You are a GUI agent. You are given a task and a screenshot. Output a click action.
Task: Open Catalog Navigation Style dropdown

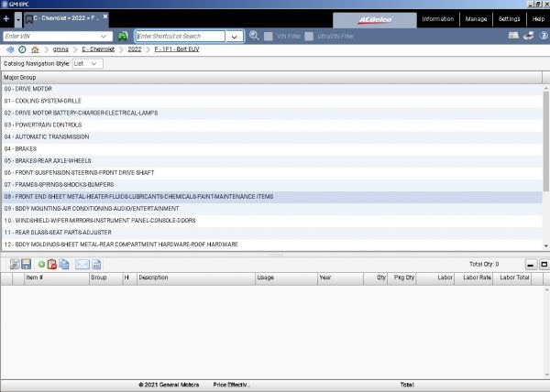88,64
